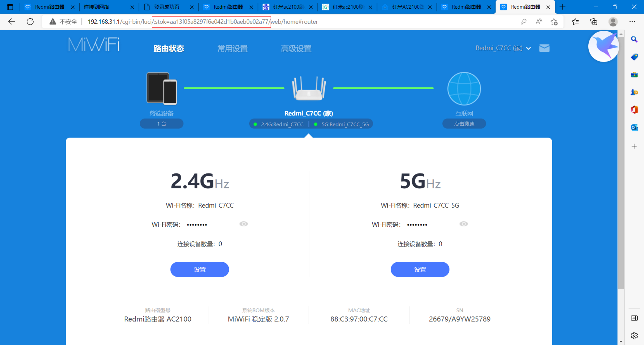Click the router device icon
This screenshot has height=345, width=644.
pos(309,88)
